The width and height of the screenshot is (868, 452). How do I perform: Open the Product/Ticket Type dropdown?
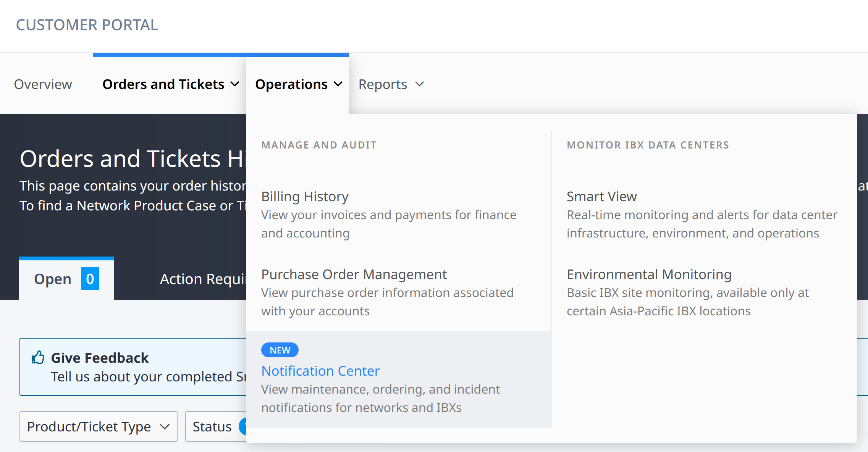99,426
